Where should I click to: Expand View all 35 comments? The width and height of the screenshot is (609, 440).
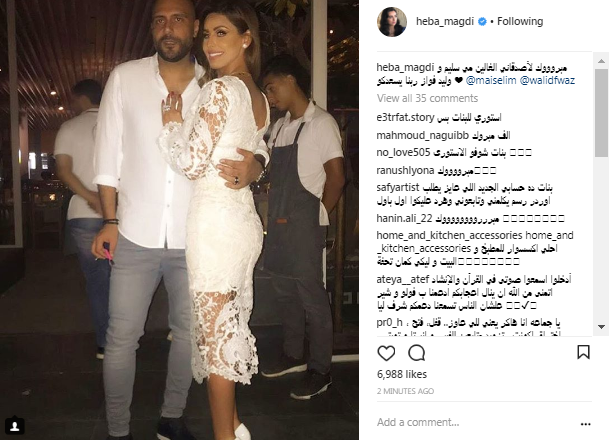tap(427, 98)
